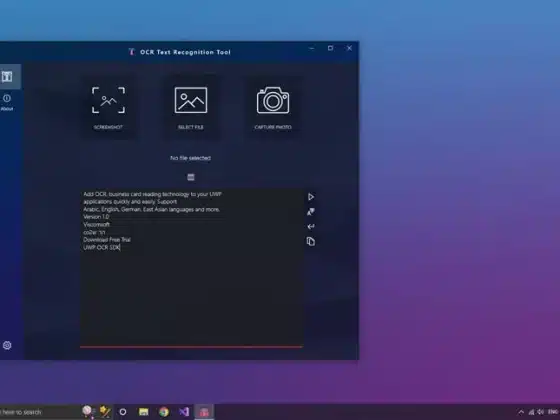The height and width of the screenshot is (420, 560).
Task: Click inside the recognized text box
Action: (192, 268)
